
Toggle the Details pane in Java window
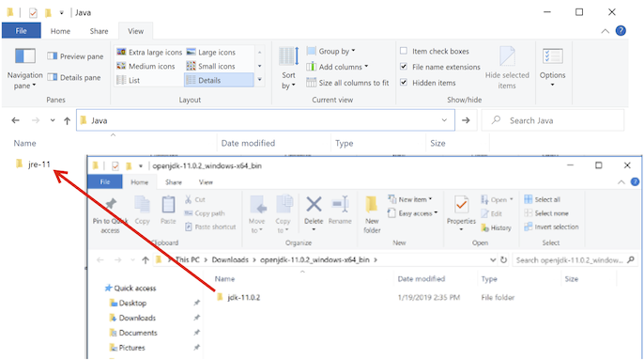[74, 77]
